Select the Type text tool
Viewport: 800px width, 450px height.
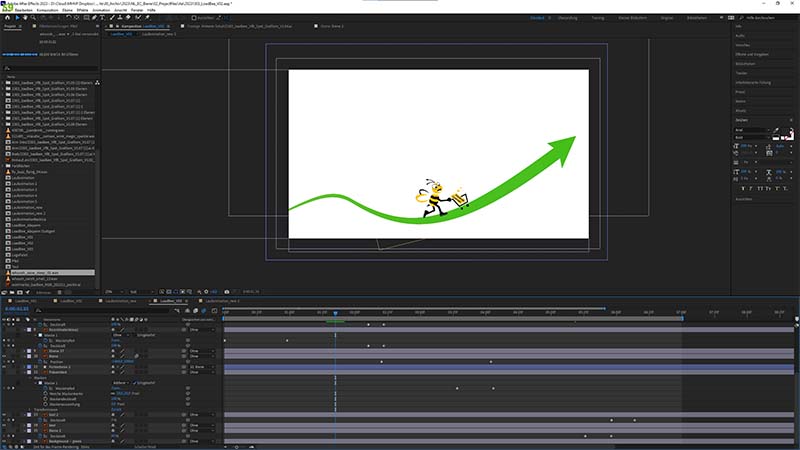click(102, 17)
